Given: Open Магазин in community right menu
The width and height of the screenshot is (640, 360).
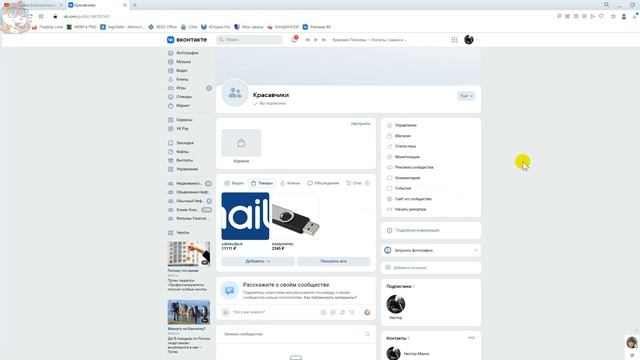Looking at the screenshot, I should click(399, 136).
